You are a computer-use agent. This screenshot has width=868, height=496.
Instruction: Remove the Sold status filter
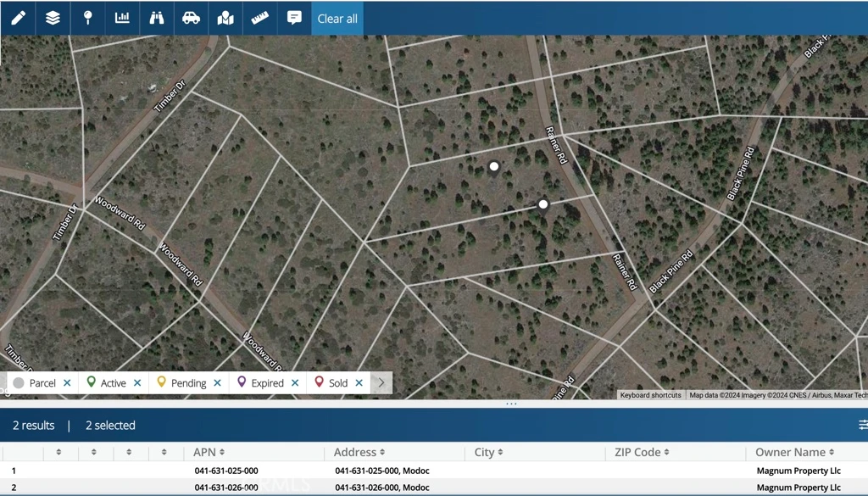(359, 383)
